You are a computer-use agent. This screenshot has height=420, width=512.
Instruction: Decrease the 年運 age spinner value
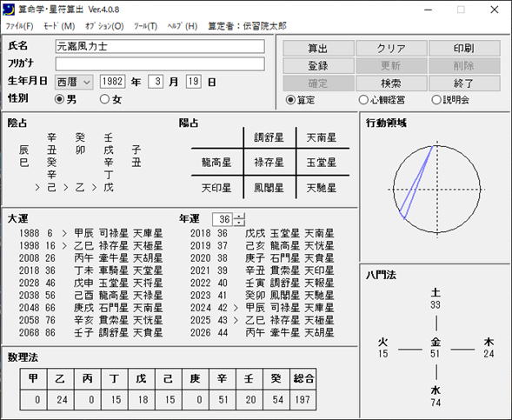click(x=239, y=223)
